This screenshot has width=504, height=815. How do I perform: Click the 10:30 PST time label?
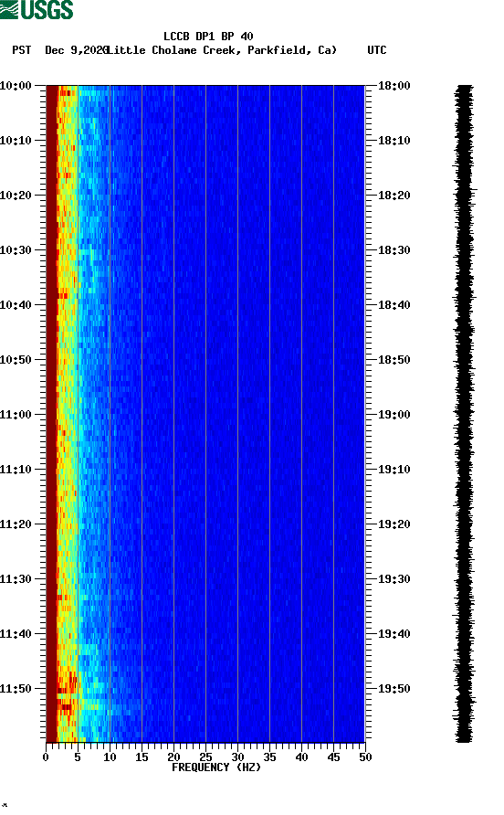[x=16, y=250]
